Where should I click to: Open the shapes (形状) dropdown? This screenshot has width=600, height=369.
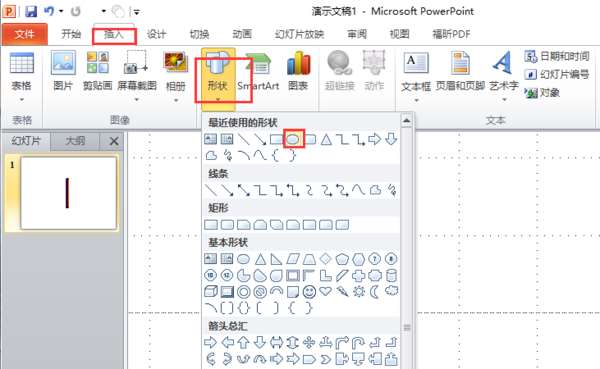pos(218,77)
